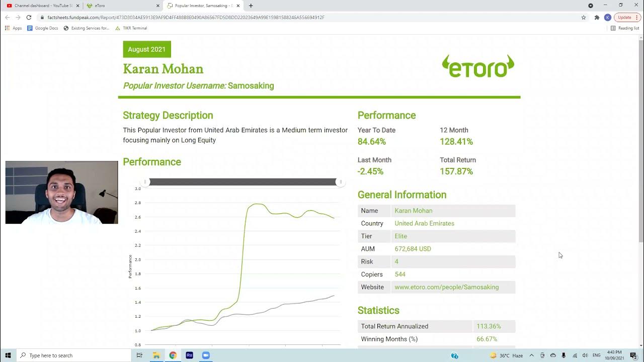Close the Channel dashboard YouTube tab
This screenshot has height=362, width=644.
77,6
